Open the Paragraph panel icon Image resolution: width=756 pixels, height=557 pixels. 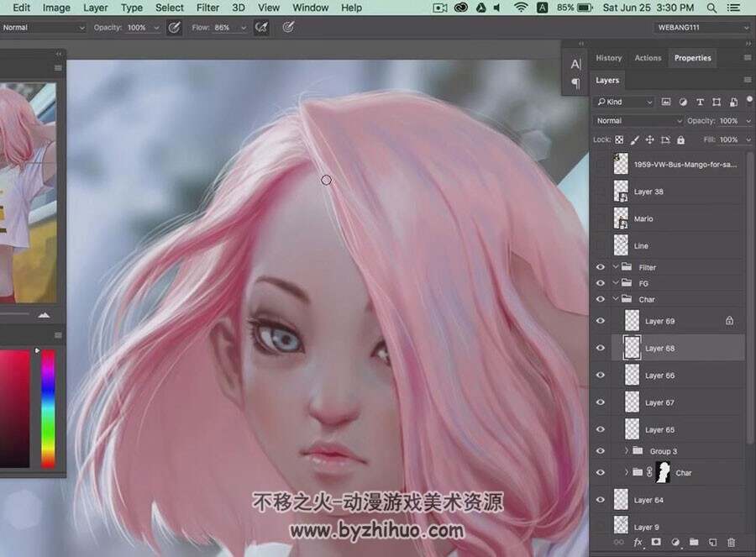(575, 83)
